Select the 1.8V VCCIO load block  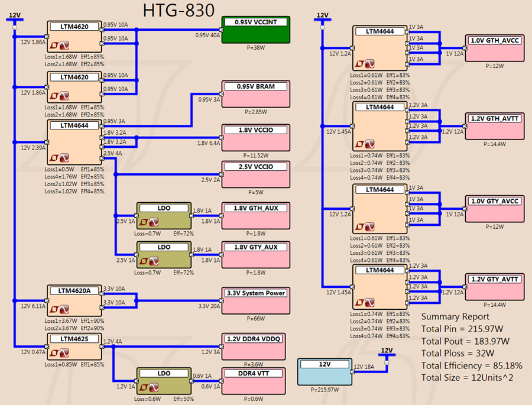(256, 138)
